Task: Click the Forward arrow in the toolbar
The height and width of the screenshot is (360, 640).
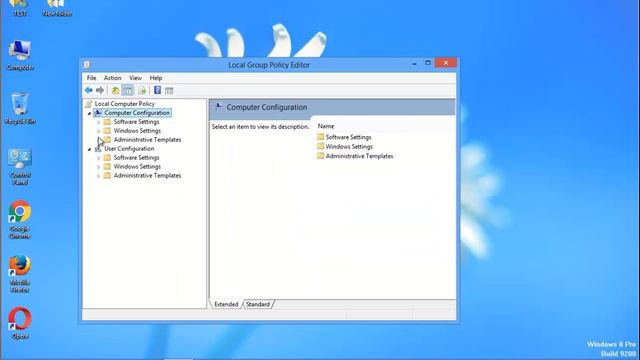Action: click(100, 90)
